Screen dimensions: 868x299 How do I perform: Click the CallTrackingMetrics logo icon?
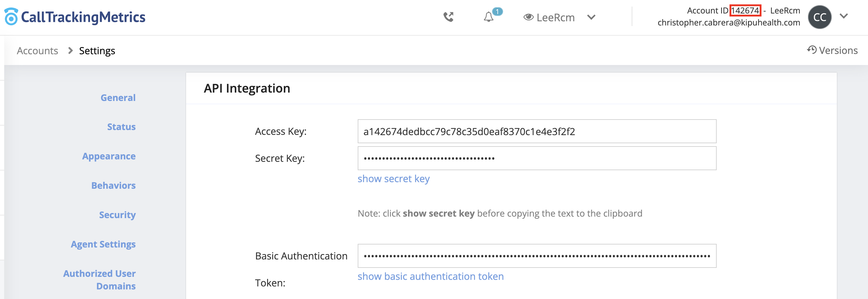pos(11,16)
